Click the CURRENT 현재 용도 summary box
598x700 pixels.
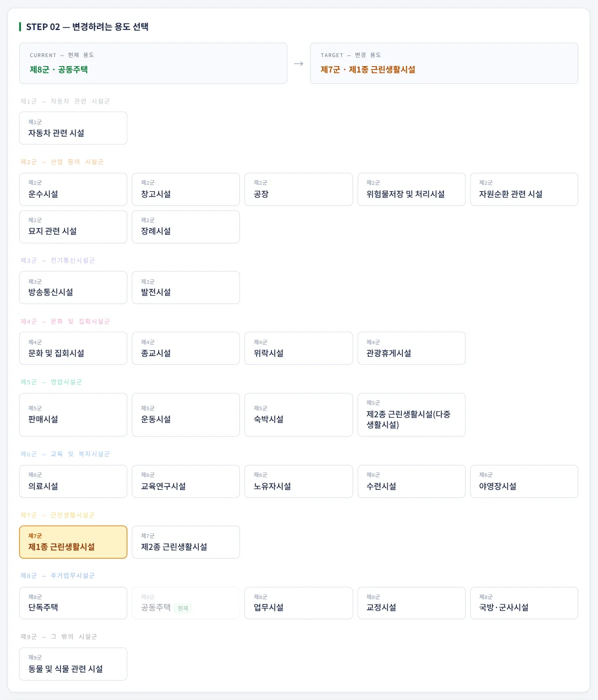(153, 63)
